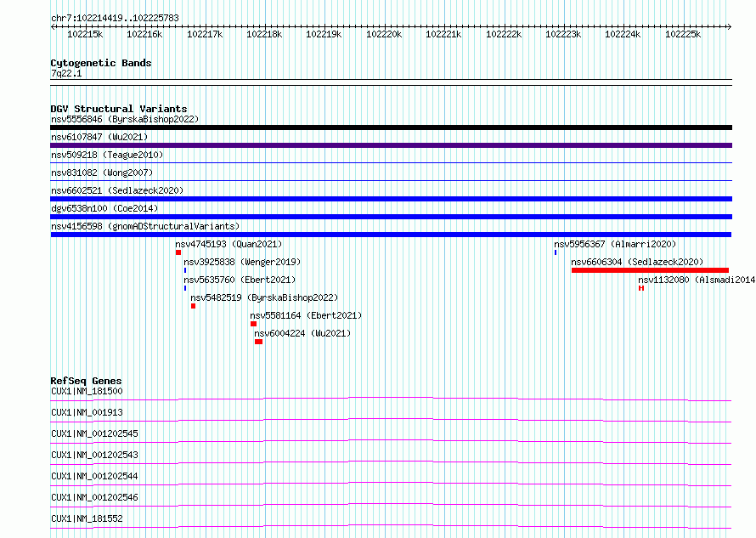The width and height of the screenshot is (756, 538).
Task: Click nsv5635760 (Ebert2021) label
Action: coord(240,280)
